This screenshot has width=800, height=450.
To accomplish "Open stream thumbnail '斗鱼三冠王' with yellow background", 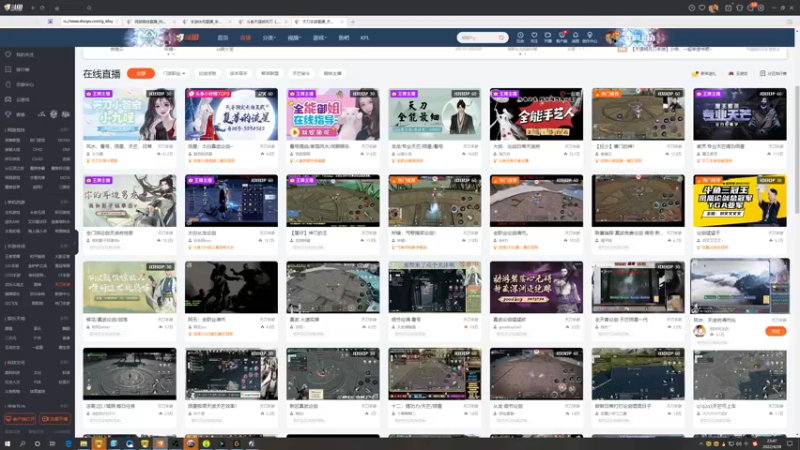I will [x=740, y=201].
